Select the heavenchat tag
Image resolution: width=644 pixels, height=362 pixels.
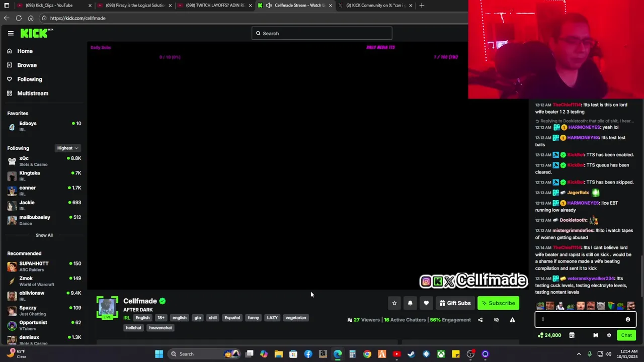point(160,328)
